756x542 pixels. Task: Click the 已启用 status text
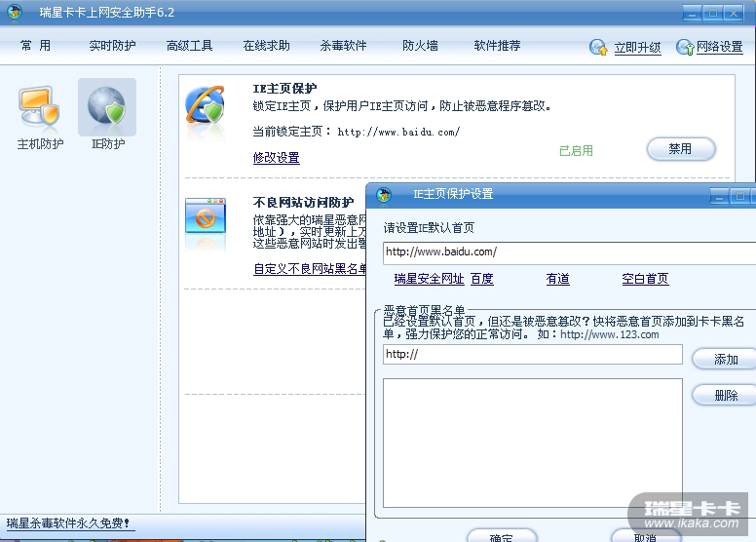tap(576, 150)
